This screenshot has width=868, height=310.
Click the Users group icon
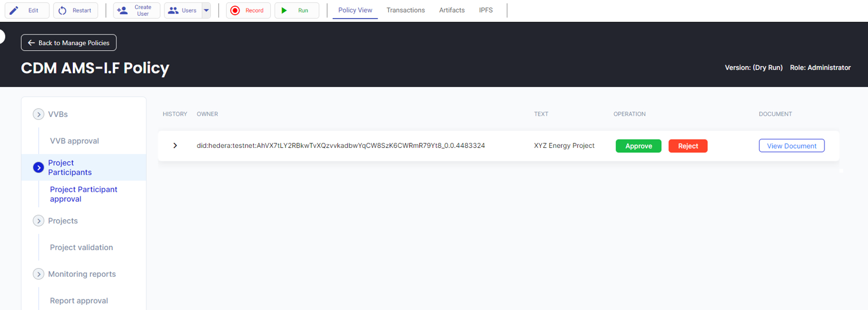(x=173, y=10)
